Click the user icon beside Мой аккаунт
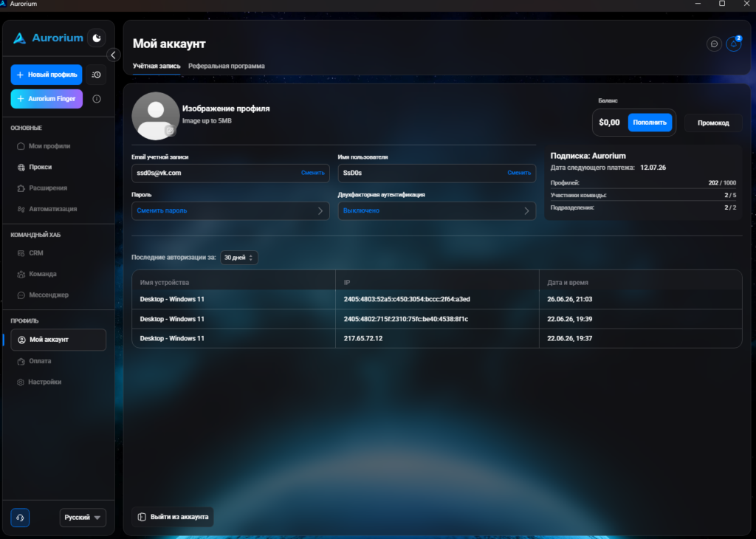Viewport: 756px width, 539px height. (x=21, y=340)
